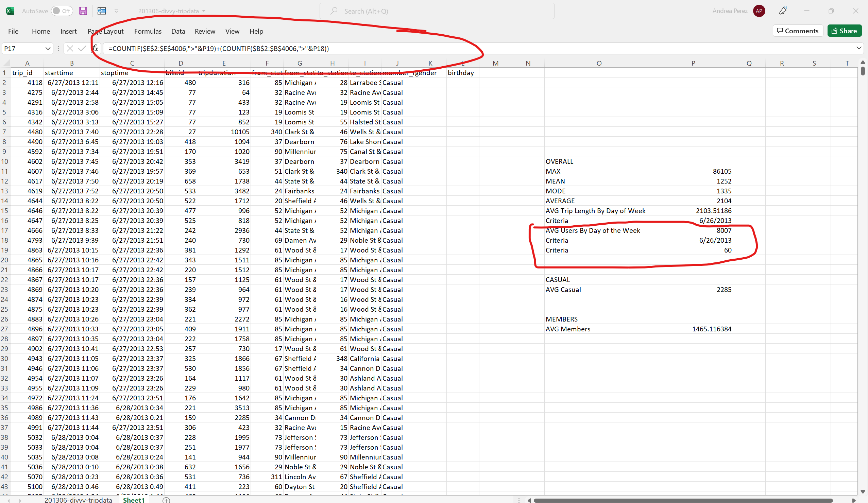
Task: Click the 'OVERALL' heading cell
Action: (599, 161)
